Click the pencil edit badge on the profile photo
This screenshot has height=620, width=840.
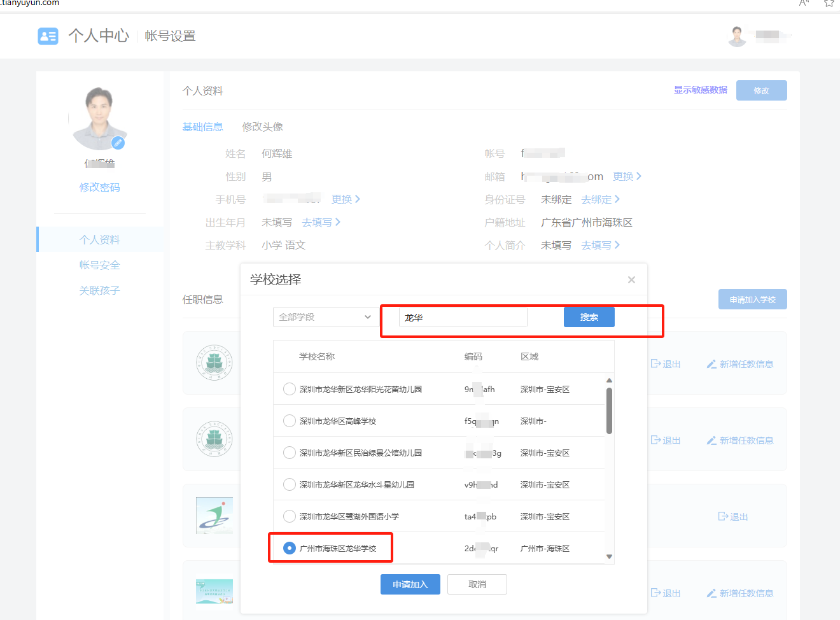[x=118, y=143]
